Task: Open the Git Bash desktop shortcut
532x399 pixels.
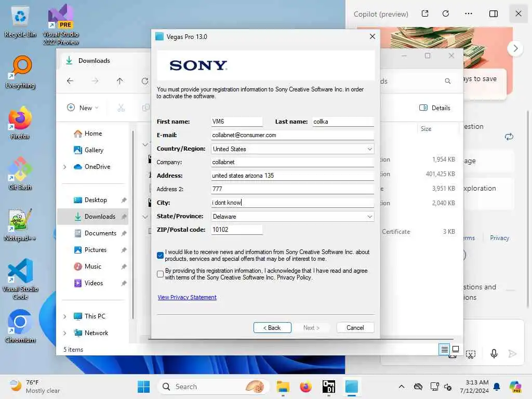Action: [20, 174]
